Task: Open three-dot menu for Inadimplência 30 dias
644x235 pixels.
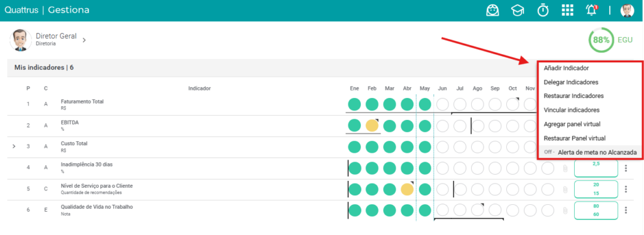Action: [x=626, y=168]
